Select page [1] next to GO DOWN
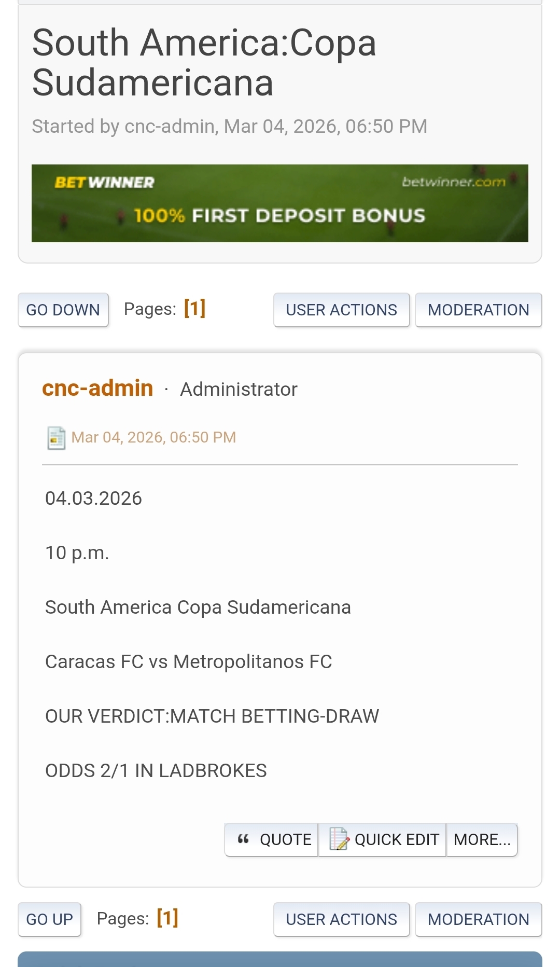This screenshot has height=967, width=560. pos(195,308)
